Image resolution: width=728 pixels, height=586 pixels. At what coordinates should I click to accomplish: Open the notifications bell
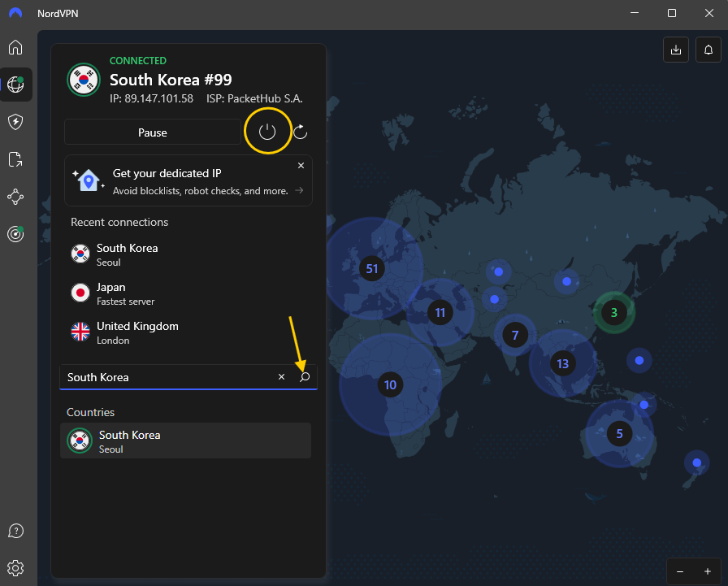tap(708, 50)
